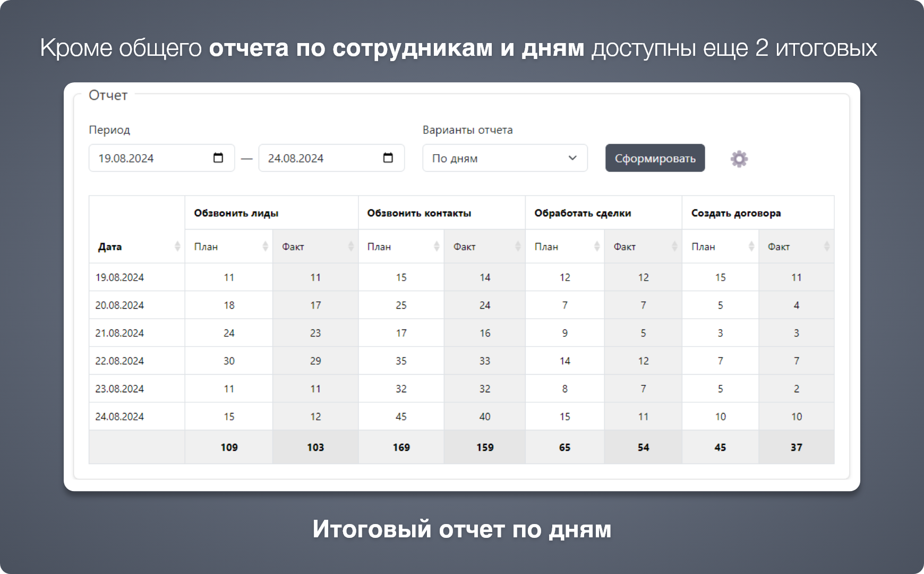Click the value 18 in the 20.08.2024 row
Image resolution: width=924 pixels, height=574 pixels.
(229, 305)
